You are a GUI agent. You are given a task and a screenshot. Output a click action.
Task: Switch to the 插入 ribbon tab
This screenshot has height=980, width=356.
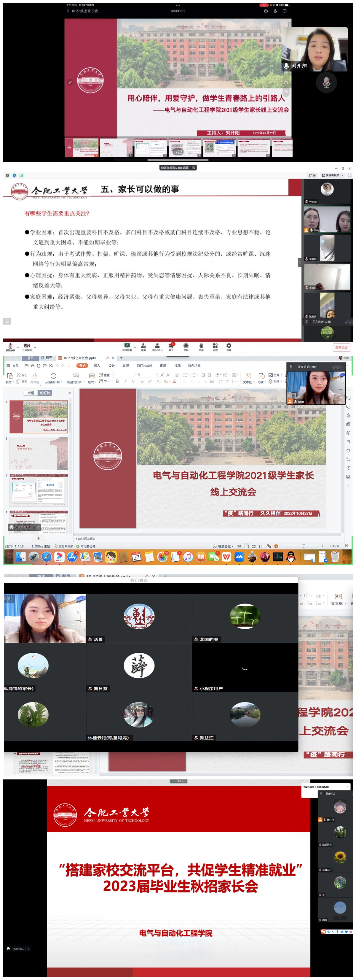97,366
